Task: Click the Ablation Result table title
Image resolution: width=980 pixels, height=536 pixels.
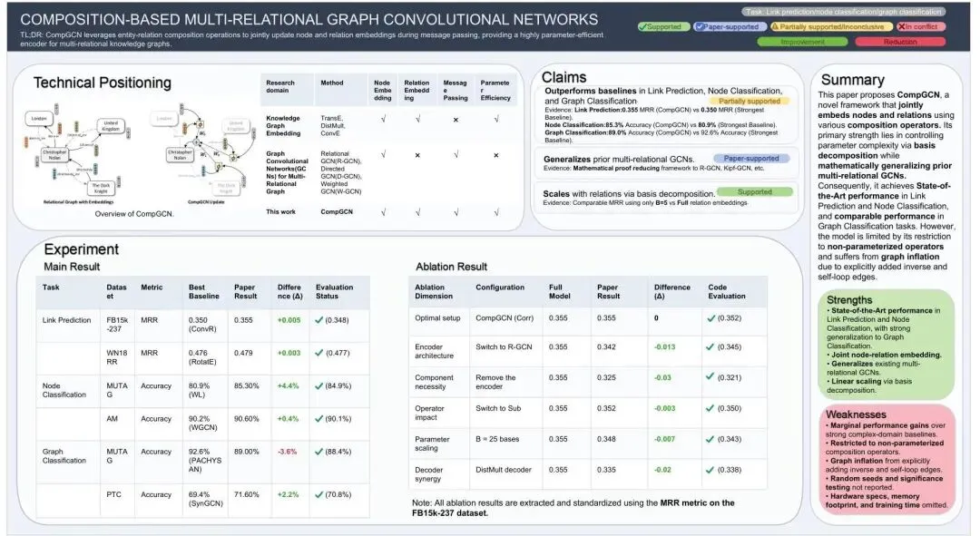Action: pos(451,267)
